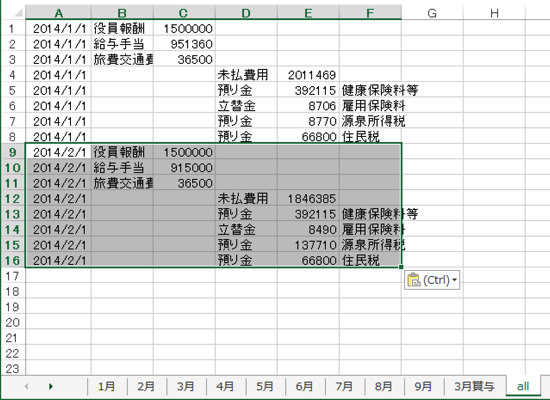The width and height of the screenshot is (550, 400).
Task: Open the 3月賞与 sheet tab
Action: 475,386
